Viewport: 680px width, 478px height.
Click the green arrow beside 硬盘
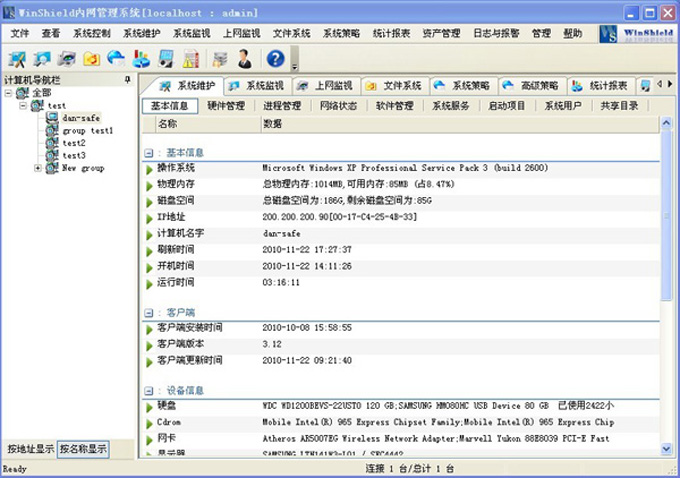(x=149, y=407)
